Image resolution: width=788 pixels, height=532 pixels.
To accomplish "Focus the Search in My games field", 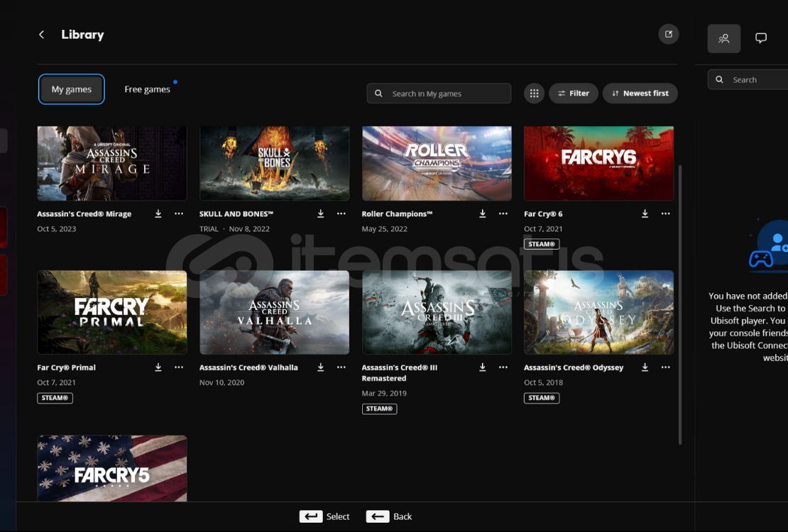I will [x=439, y=94].
